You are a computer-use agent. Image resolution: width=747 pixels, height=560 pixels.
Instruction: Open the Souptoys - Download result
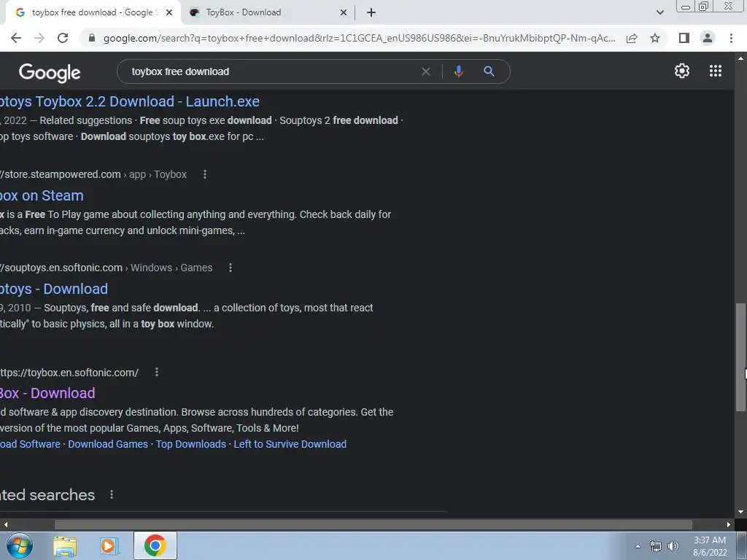tap(54, 289)
